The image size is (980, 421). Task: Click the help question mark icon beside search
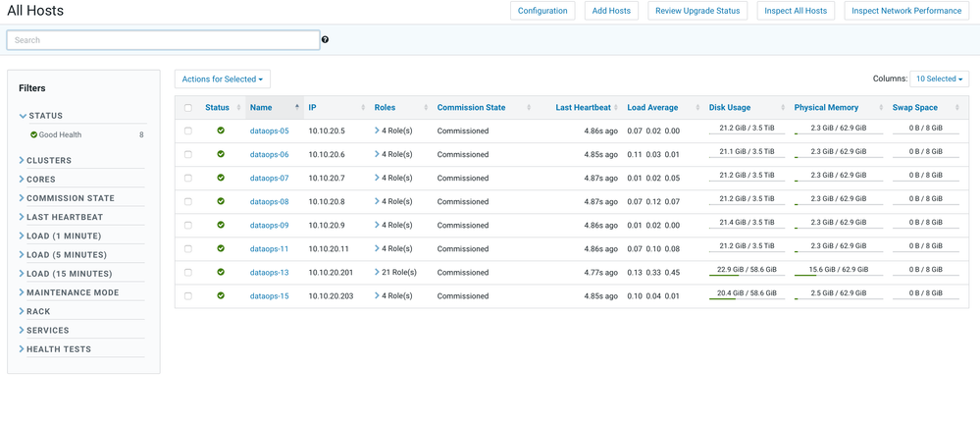(325, 40)
